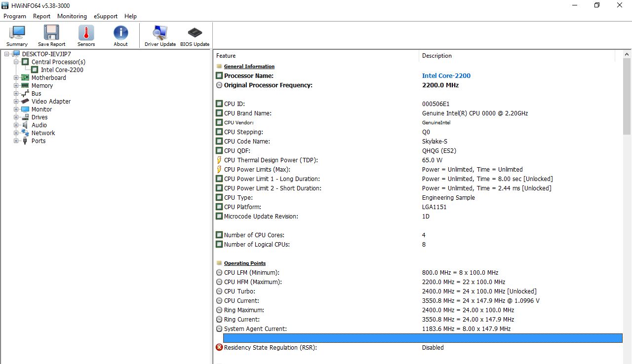The image size is (632, 364).
Task: Click the details pane vertical scrollbar thumb
Action: pos(627,97)
